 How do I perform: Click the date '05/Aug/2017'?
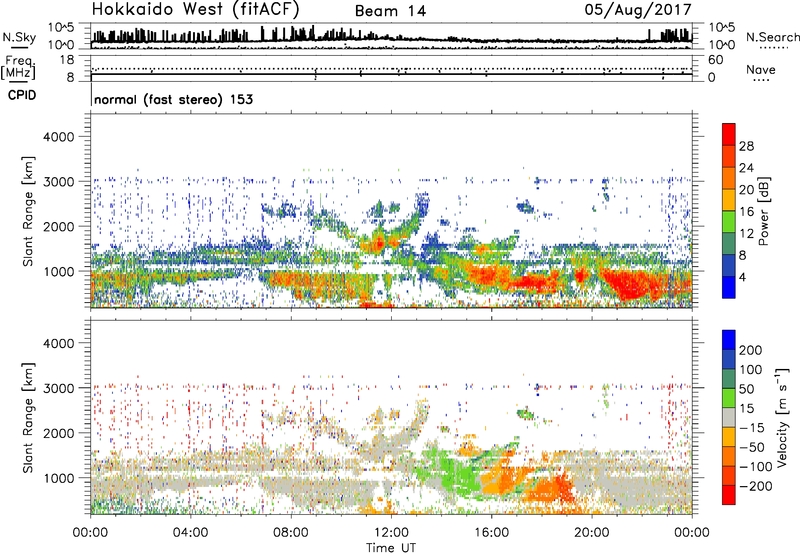tap(638, 10)
